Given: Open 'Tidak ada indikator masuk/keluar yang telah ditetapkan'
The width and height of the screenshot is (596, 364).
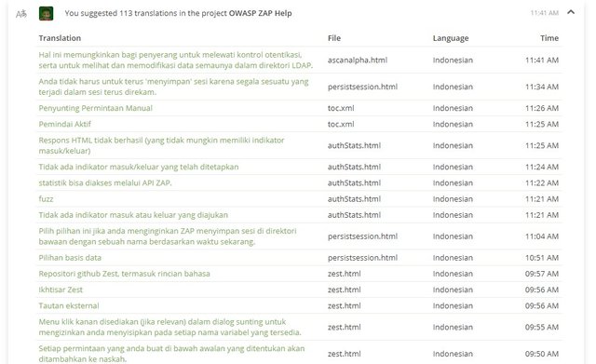Looking at the screenshot, I should point(139,167).
